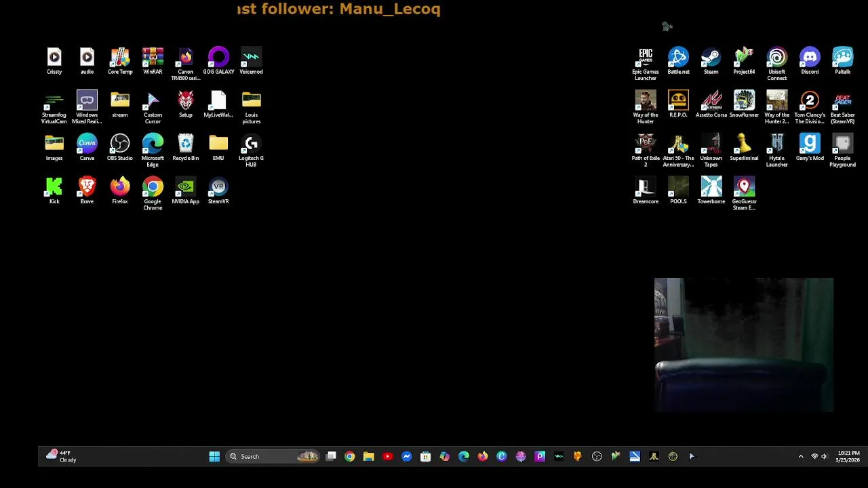
Task: Open Task View on the taskbar
Action: click(x=331, y=457)
